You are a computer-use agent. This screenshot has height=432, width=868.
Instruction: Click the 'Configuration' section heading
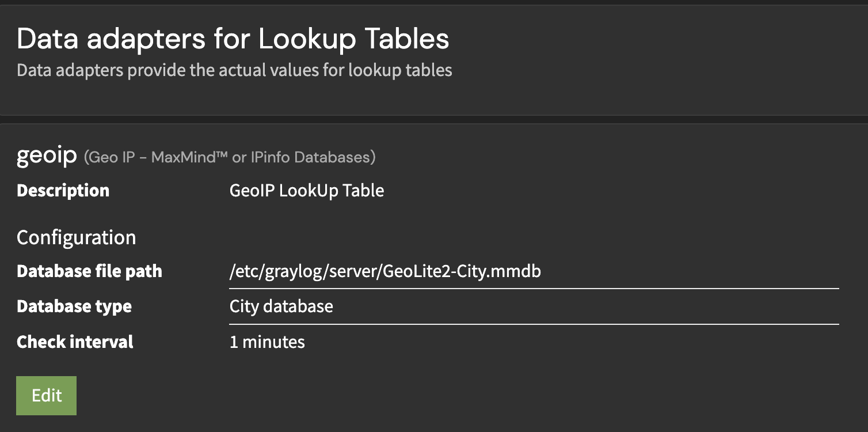76,237
